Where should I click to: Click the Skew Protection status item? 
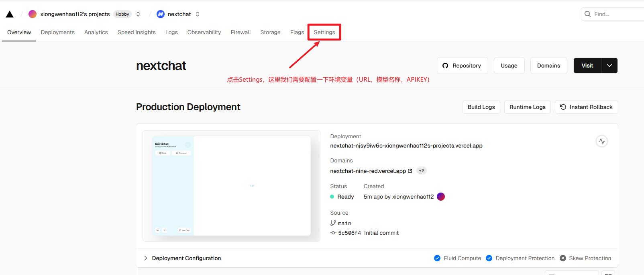585,258
